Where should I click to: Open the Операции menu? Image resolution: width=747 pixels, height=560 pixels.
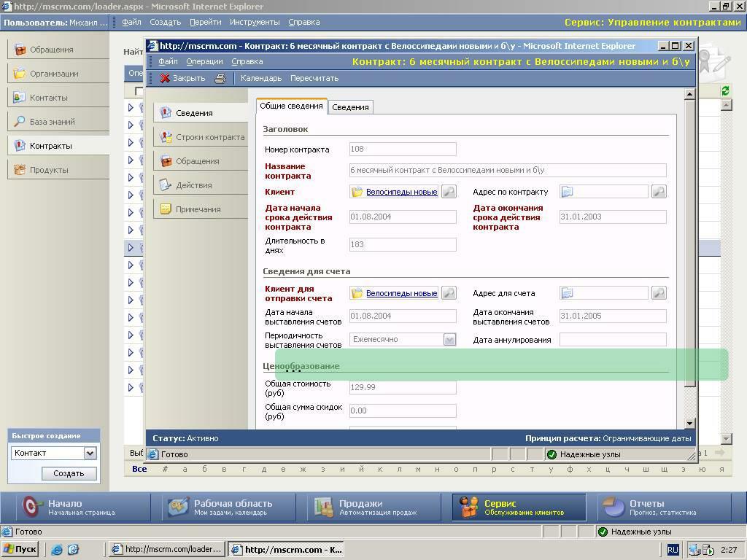[x=204, y=61]
